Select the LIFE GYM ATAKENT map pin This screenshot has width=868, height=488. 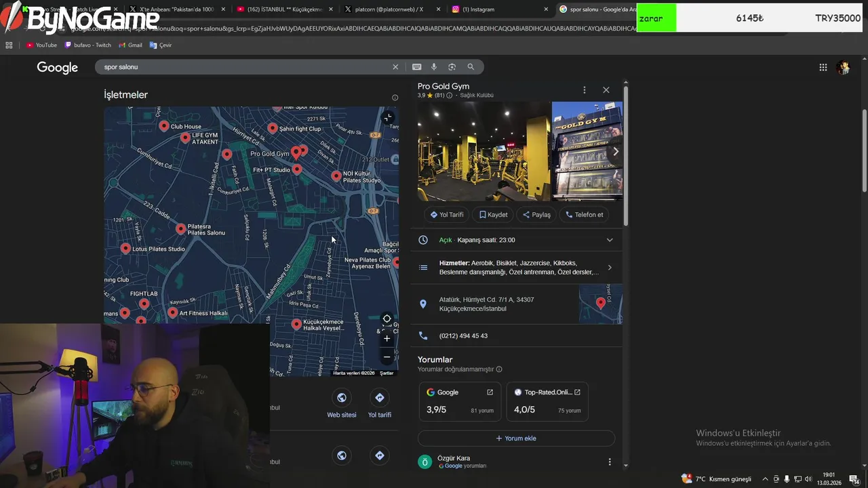[185, 138]
